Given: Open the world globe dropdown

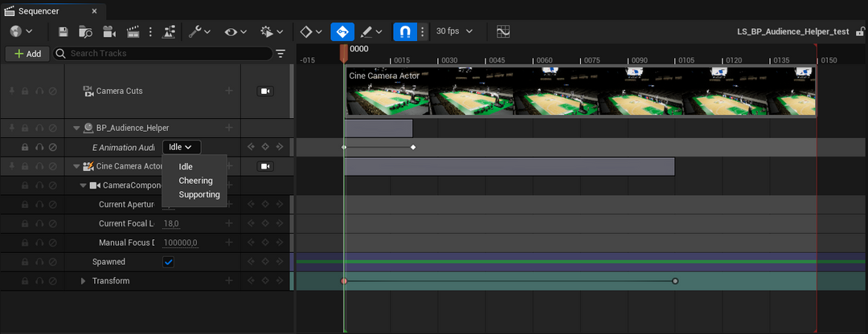Looking at the screenshot, I should (x=21, y=31).
